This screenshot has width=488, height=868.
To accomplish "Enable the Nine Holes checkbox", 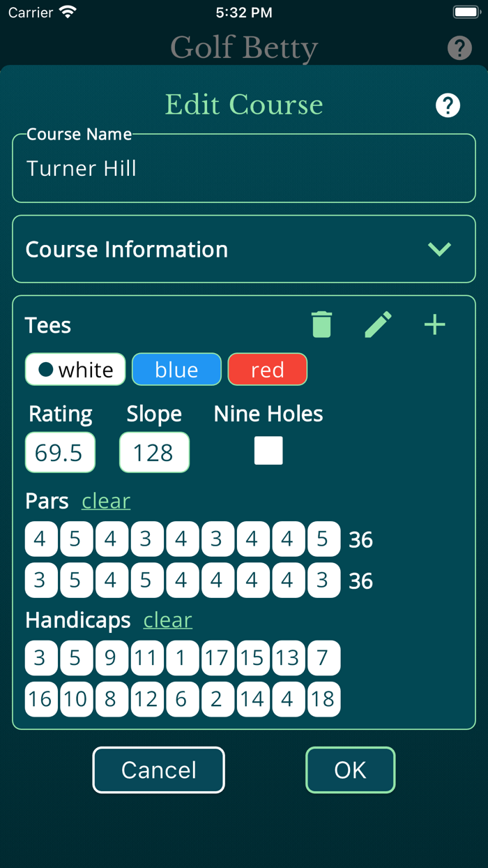I will pyautogui.click(x=268, y=450).
